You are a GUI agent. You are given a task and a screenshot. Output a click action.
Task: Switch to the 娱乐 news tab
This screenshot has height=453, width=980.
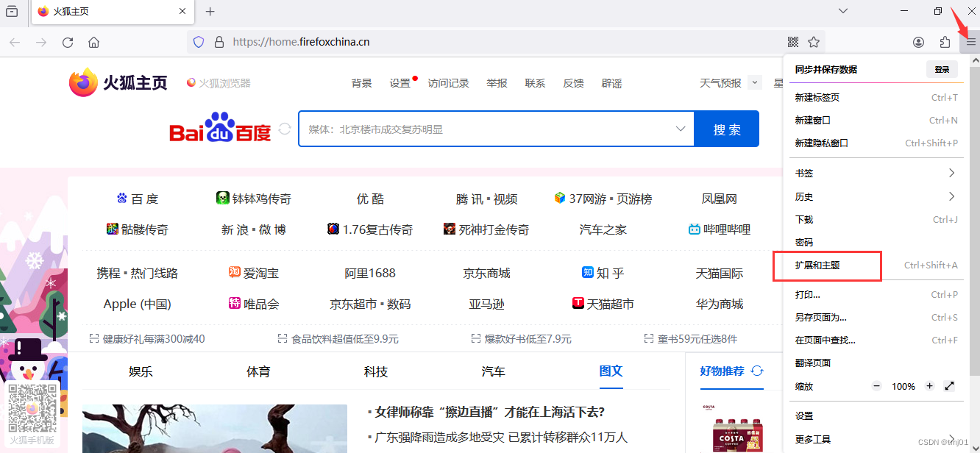click(141, 371)
